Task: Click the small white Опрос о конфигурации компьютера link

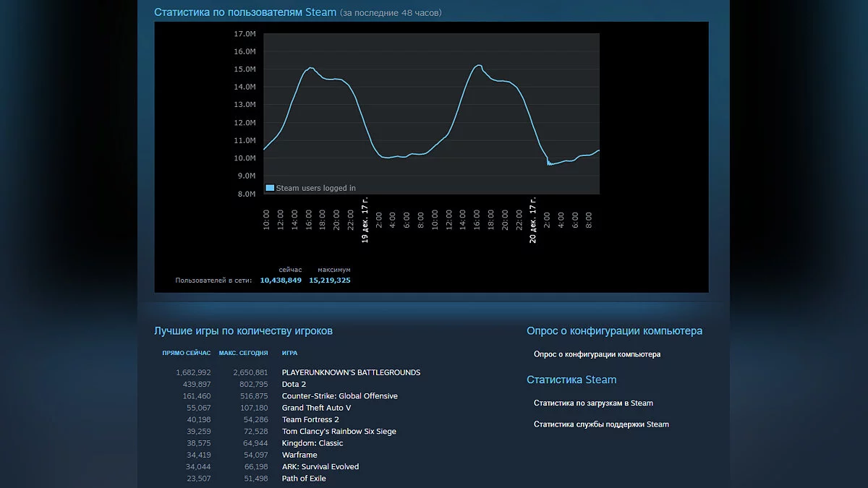Action: click(x=597, y=354)
